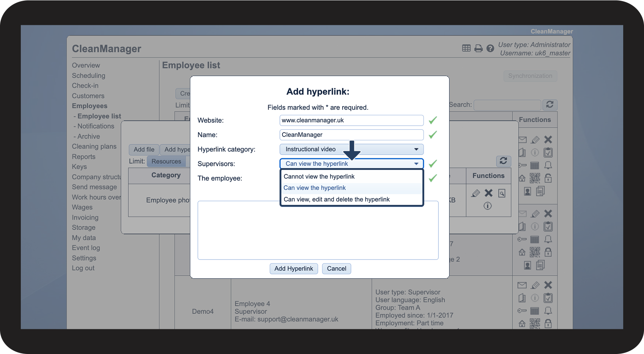Click the printer icon in header
This screenshot has width=644, height=354.
479,48
